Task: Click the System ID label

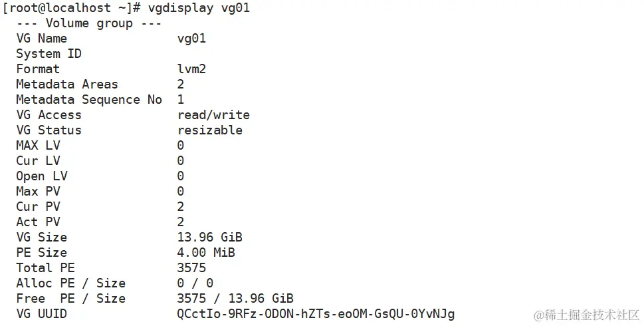Action: [49, 54]
